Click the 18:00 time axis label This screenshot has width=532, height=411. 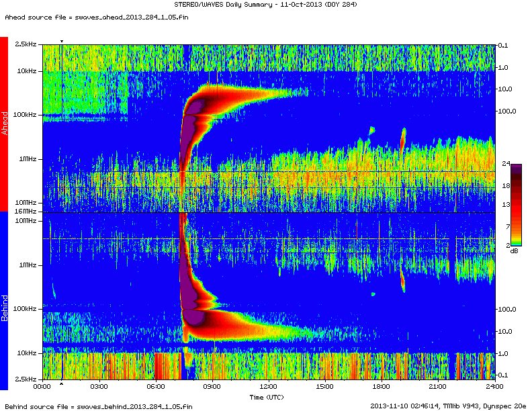[x=382, y=387]
